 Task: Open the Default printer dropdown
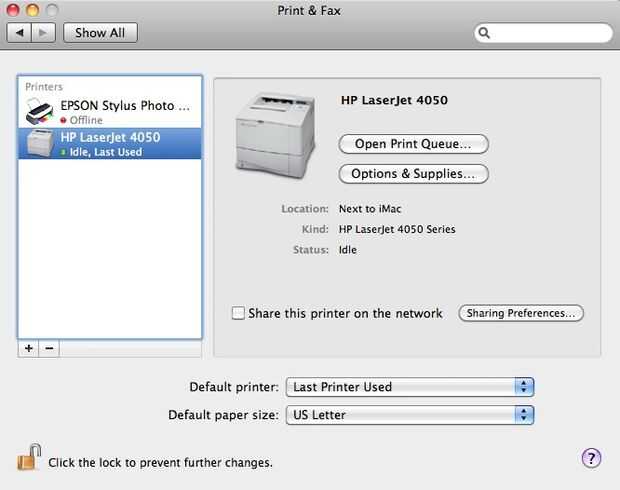tap(410, 387)
